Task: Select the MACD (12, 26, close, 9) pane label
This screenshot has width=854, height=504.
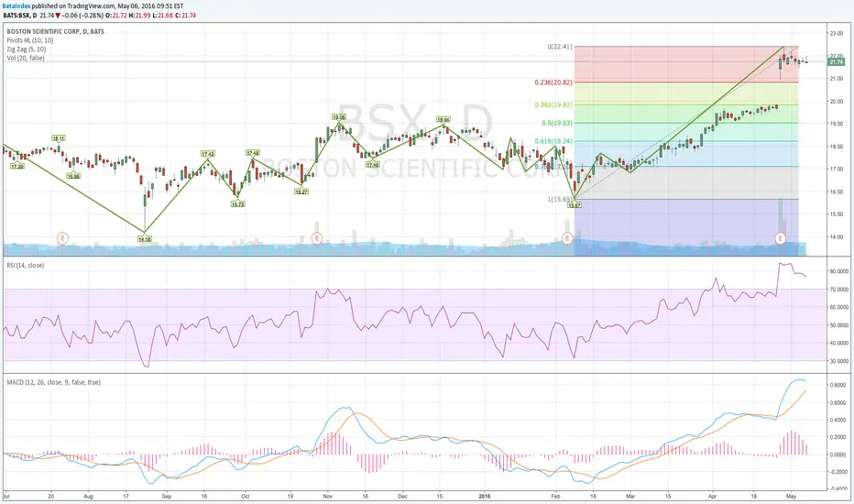Action: (x=53, y=382)
